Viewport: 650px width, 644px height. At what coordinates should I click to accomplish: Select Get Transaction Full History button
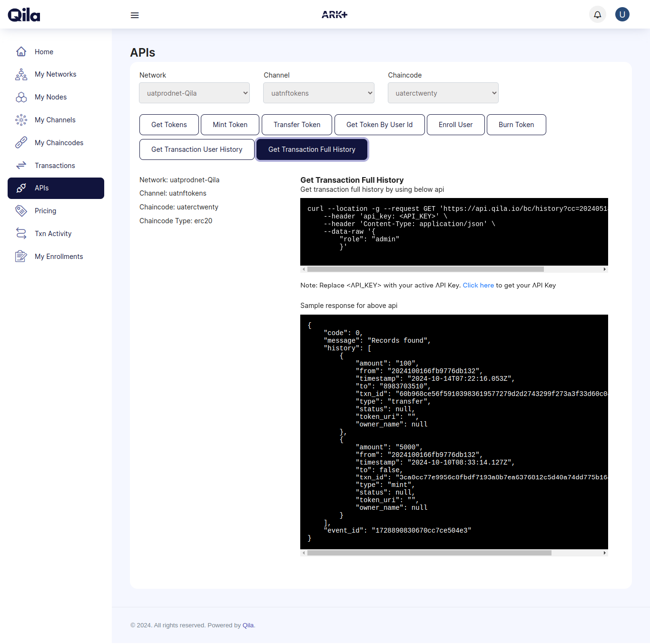click(x=312, y=149)
